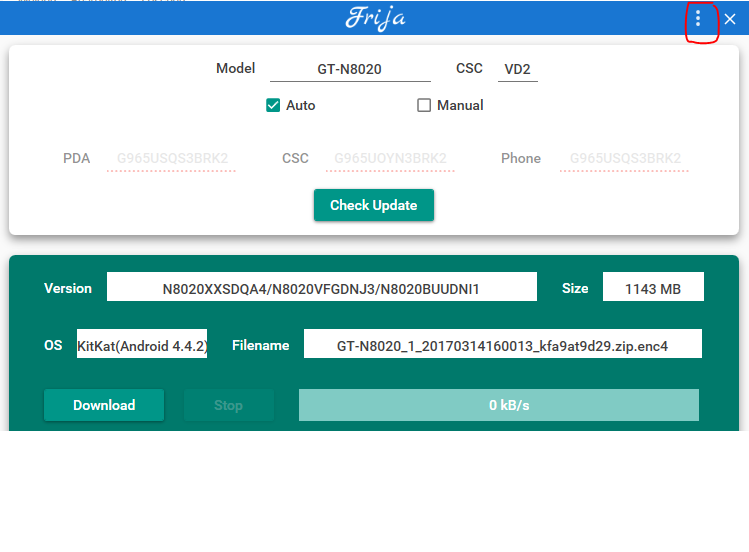
Task: Click the Frija title logo
Action: pos(375,18)
